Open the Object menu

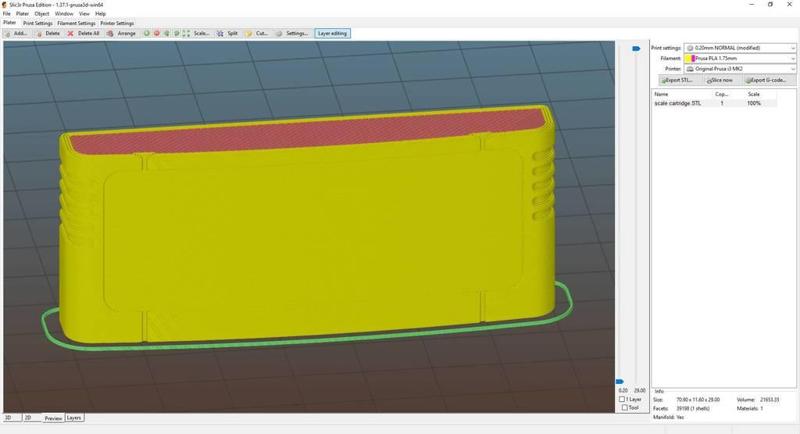point(41,14)
